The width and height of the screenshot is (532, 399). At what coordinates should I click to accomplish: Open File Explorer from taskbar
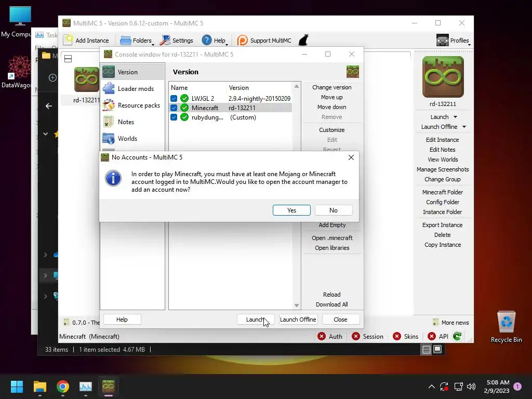[x=39, y=387]
